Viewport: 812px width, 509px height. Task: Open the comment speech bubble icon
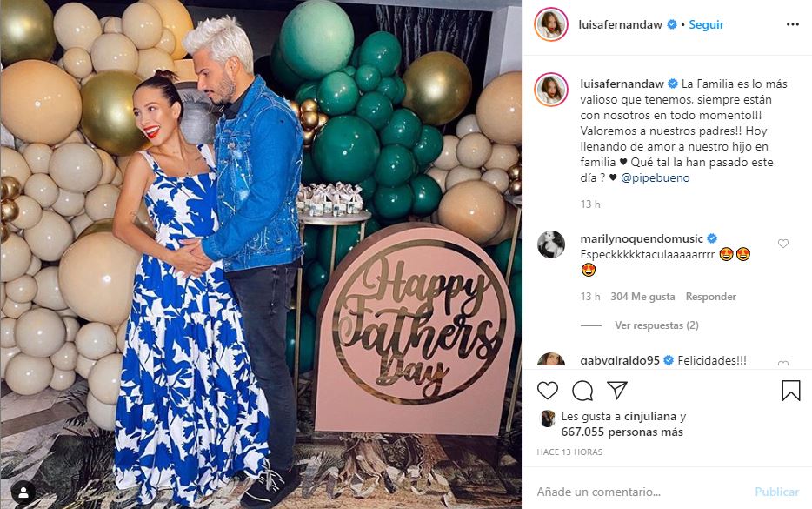pyautogui.click(x=582, y=391)
